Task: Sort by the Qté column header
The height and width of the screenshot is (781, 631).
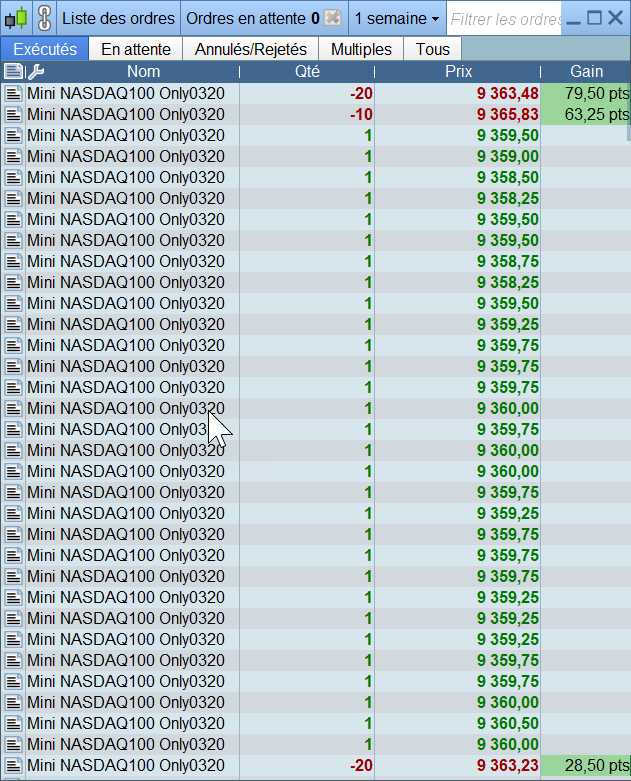Action: coord(307,72)
